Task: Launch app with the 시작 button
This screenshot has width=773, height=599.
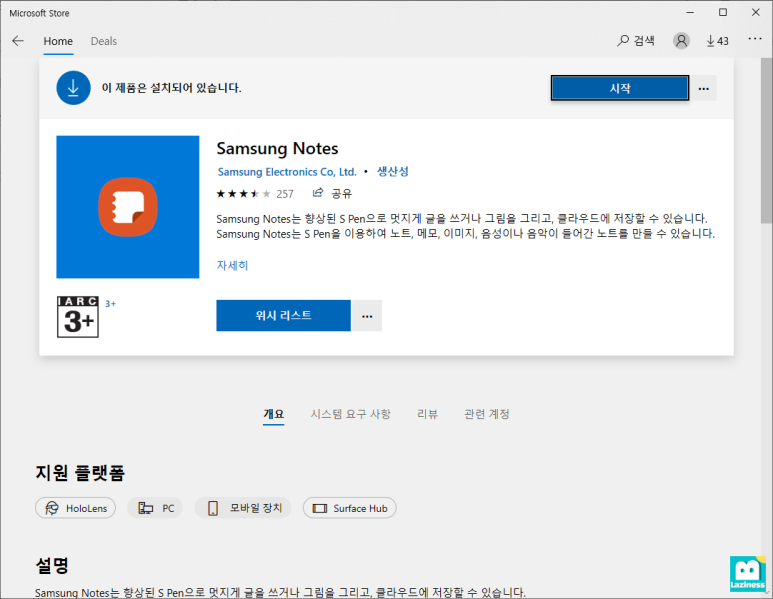Action: point(620,88)
